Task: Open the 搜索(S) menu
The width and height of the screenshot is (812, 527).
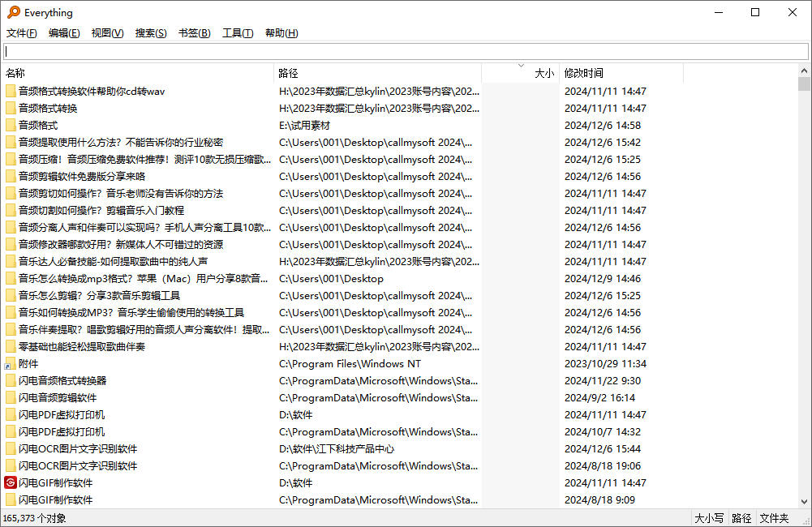Action: pyautogui.click(x=151, y=33)
